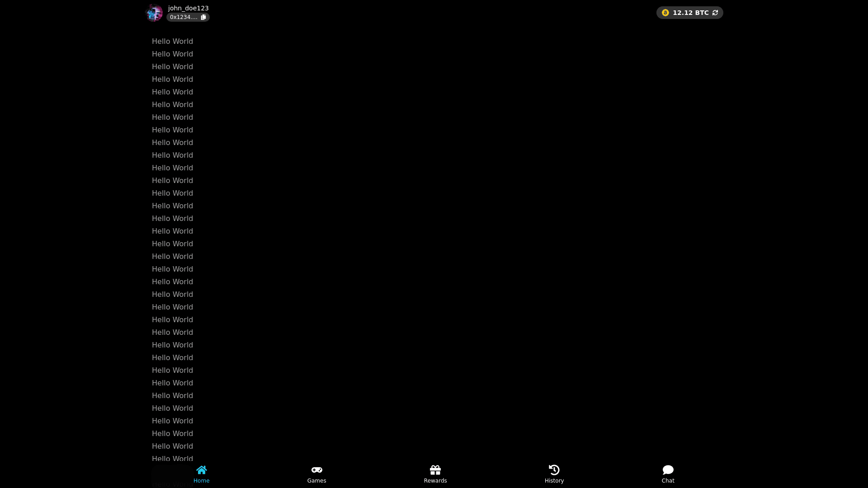This screenshot has width=868, height=488.
Task: Select the Home tab label
Action: tap(202, 481)
